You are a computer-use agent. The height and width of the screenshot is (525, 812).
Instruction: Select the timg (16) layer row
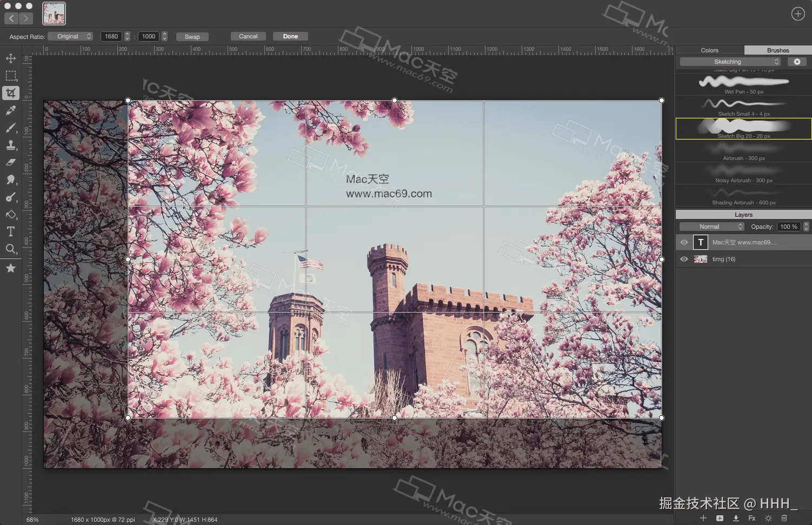click(743, 259)
